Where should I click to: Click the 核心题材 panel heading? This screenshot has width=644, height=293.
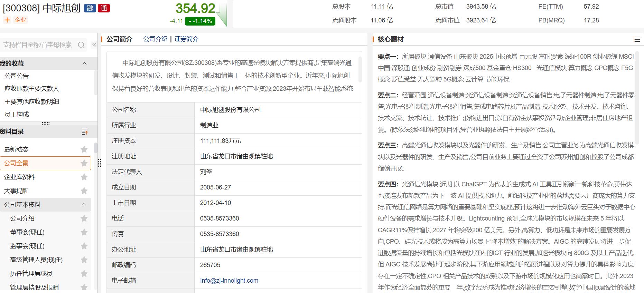pyautogui.click(x=391, y=39)
